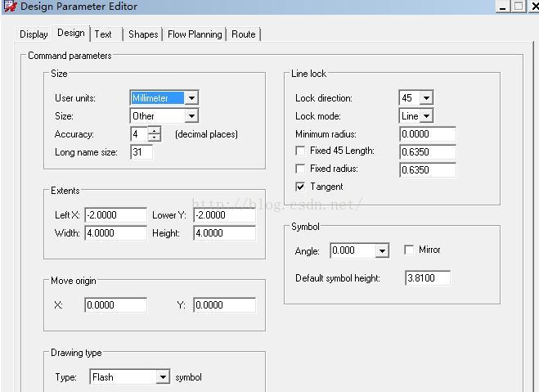
Task: Click the Default symbol height field
Action: point(427,278)
